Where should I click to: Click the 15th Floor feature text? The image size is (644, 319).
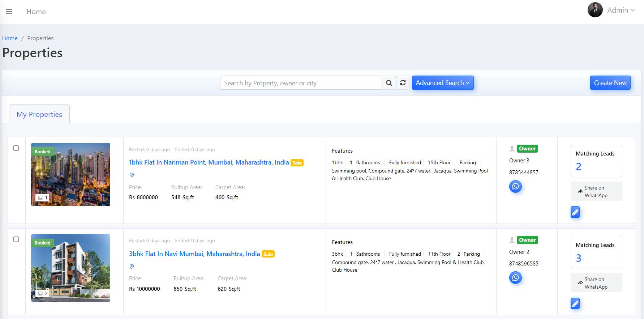point(439,162)
